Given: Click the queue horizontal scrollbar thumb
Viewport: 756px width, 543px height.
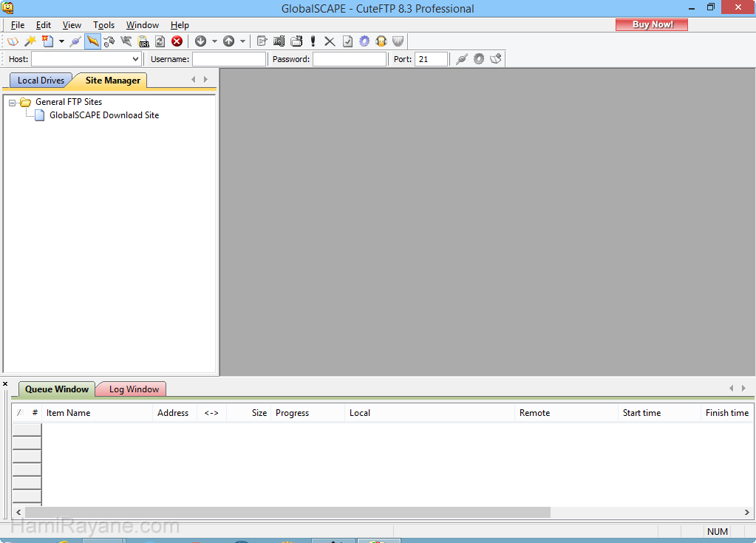Looking at the screenshot, I should [287, 512].
